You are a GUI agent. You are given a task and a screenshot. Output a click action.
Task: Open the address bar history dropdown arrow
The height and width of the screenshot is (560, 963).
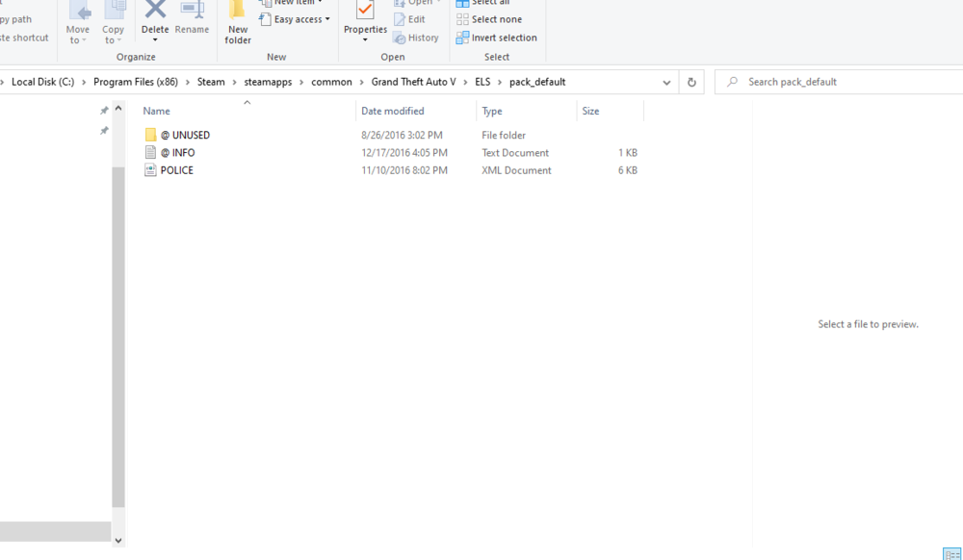[x=666, y=82]
